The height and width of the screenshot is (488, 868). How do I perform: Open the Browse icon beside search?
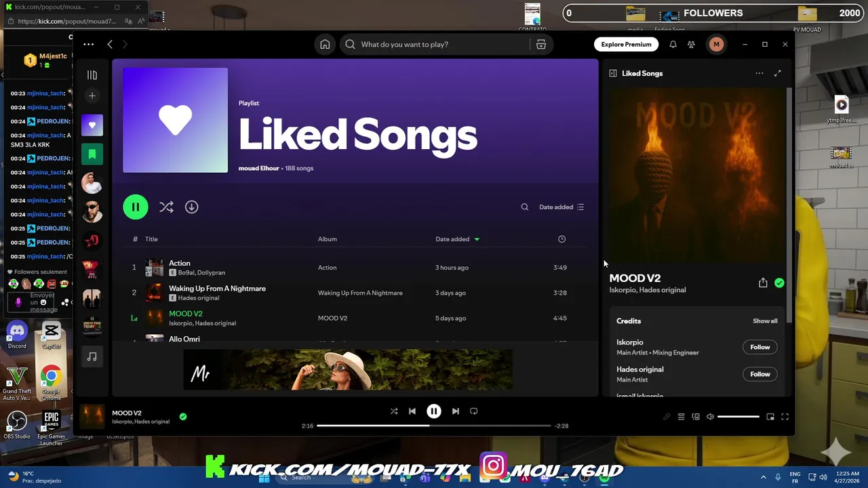coord(541,44)
